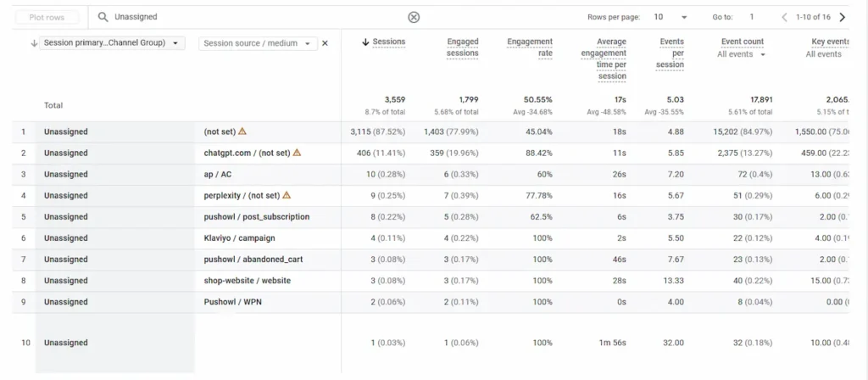Viewport: 868px width, 380px height.
Task: Open Event count All events dropdown
Action: coord(741,54)
